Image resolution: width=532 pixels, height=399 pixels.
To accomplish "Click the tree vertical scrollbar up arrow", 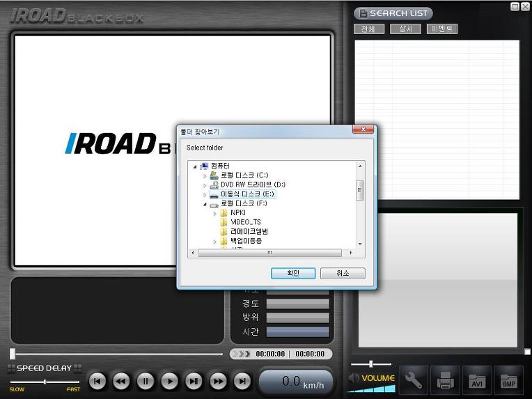I will click(x=360, y=166).
